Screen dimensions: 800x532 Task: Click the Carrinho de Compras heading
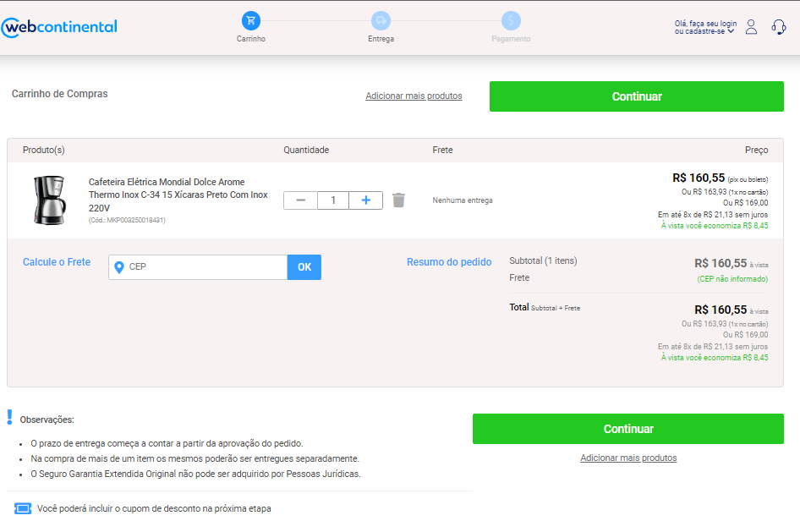click(x=60, y=94)
